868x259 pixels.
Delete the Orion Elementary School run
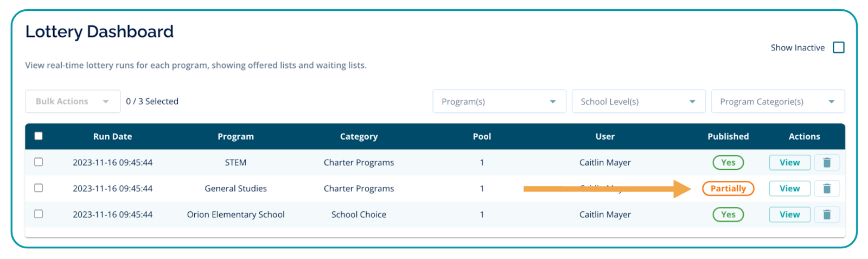point(827,214)
